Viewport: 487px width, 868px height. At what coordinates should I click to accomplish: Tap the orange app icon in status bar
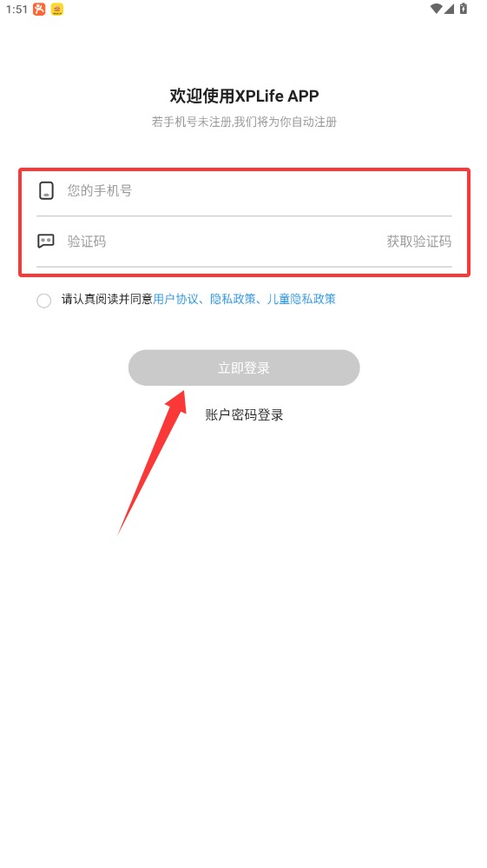(x=39, y=9)
